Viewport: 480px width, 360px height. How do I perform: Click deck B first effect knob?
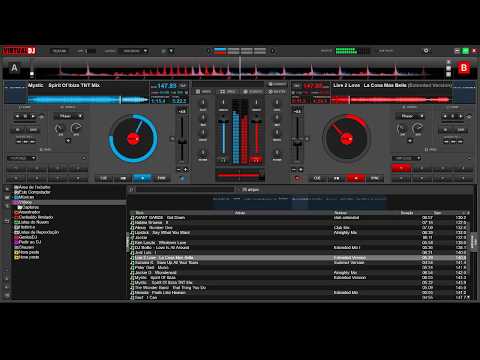(x=401, y=128)
